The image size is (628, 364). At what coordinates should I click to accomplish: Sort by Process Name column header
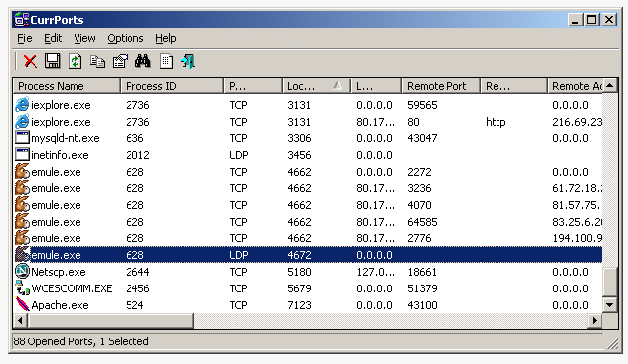tap(67, 86)
